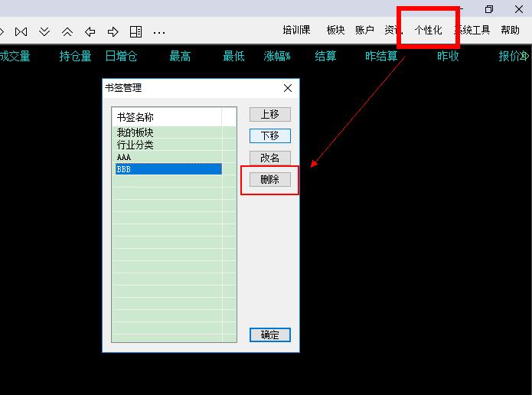Click the double chevron up icon
The height and width of the screenshot is (395, 532).
[67, 31]
